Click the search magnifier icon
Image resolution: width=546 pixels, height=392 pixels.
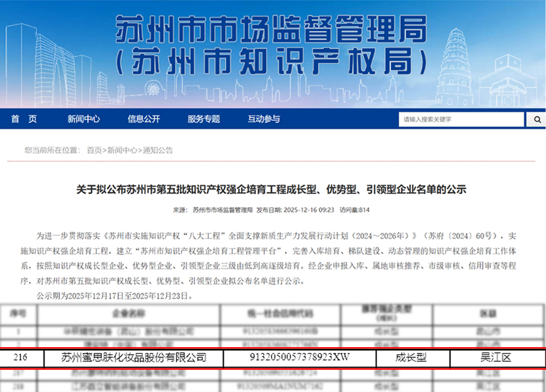click(537, 119)
